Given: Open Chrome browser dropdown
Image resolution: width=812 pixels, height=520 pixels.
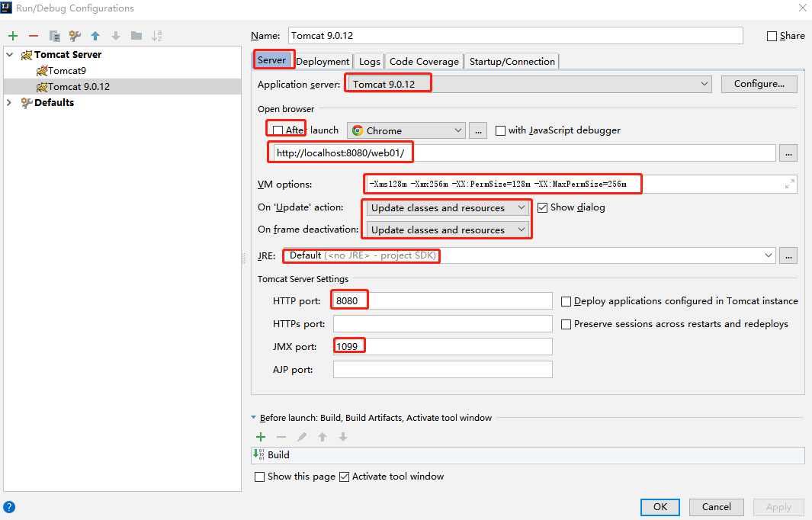Looking at the screenshot, I should (406, 130).
